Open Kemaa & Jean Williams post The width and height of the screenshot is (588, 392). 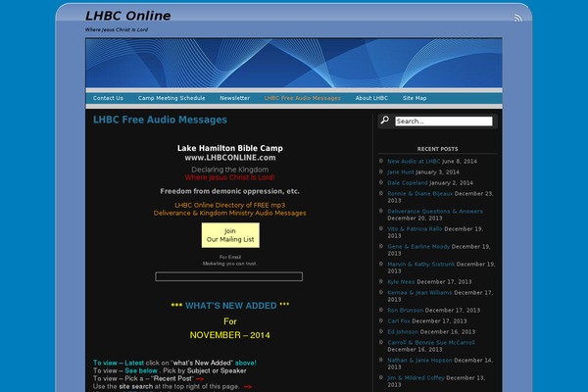[x=419, y=293]
